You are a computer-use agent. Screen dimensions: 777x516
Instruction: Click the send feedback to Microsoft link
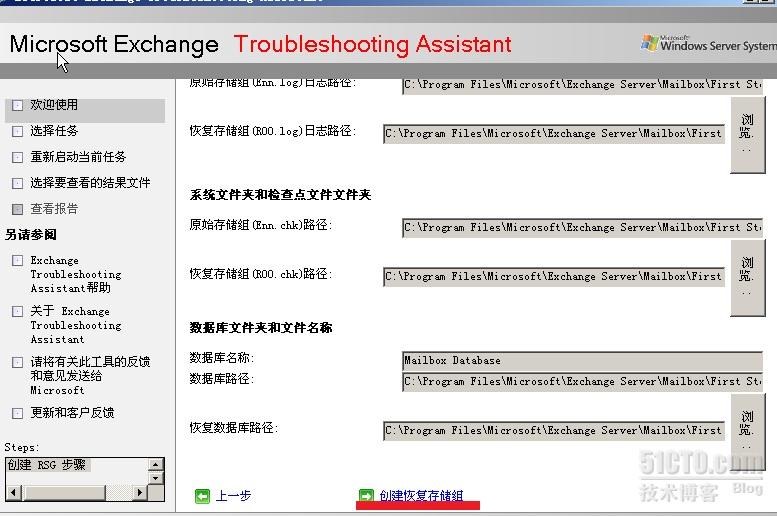click(x=90, y=376)
